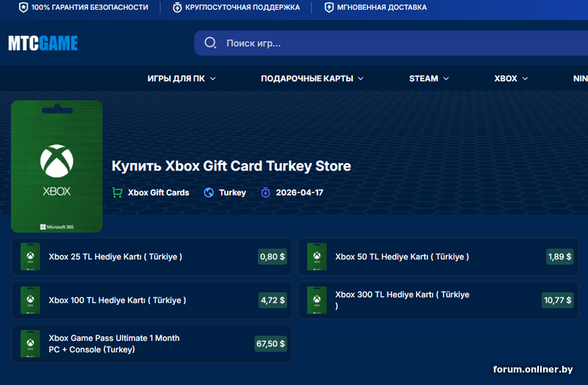Click Xbox 100 TL card thumbnail icon

tap(30, 301)
